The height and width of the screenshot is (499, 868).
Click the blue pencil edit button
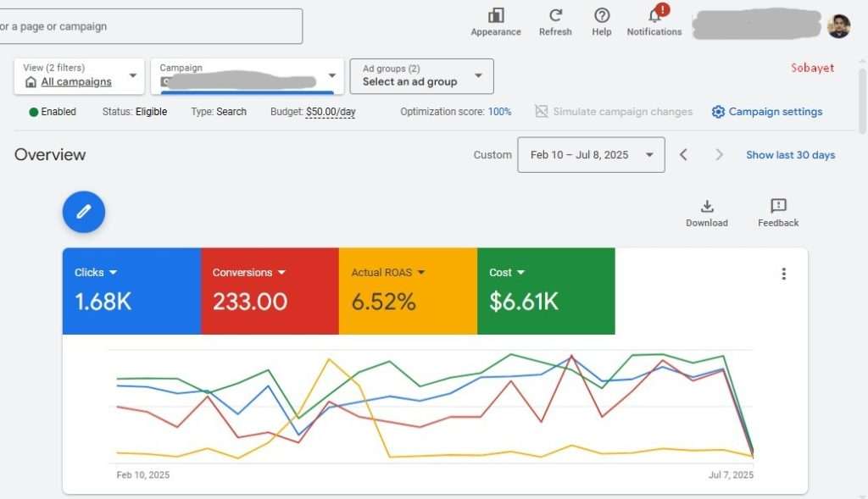pos(83,212)
